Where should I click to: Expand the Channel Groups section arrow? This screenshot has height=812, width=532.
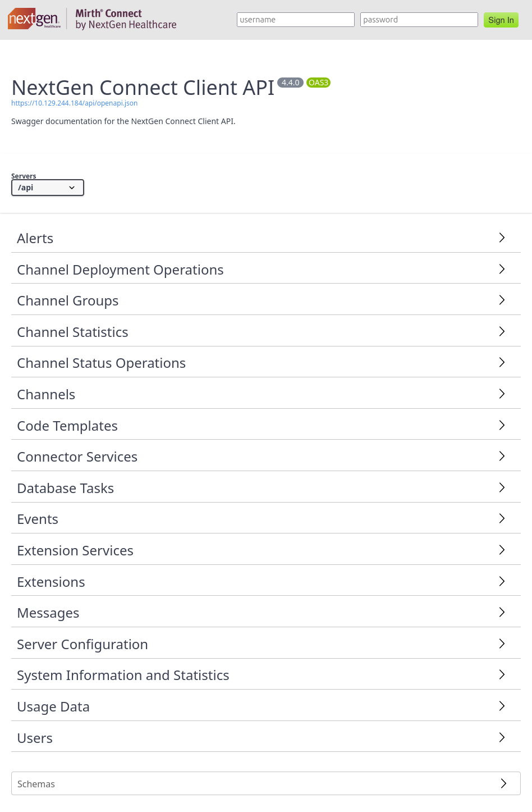[x=502, y=300]
